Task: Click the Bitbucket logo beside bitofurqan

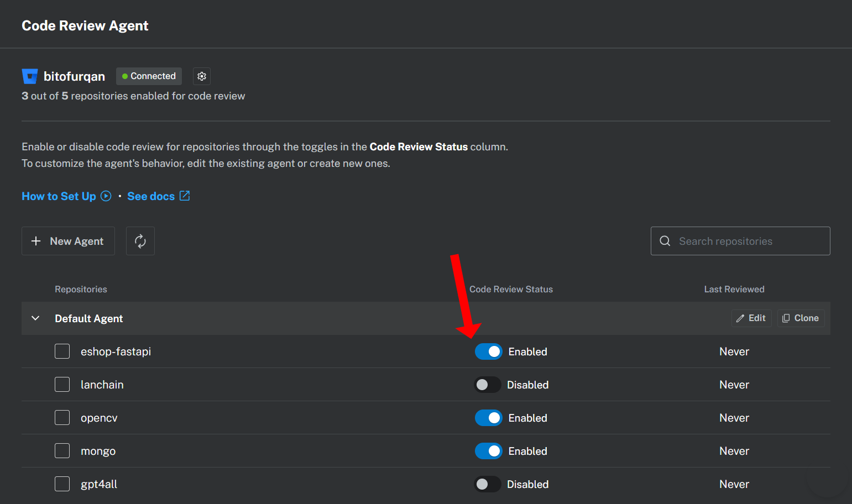Action: 30,76
